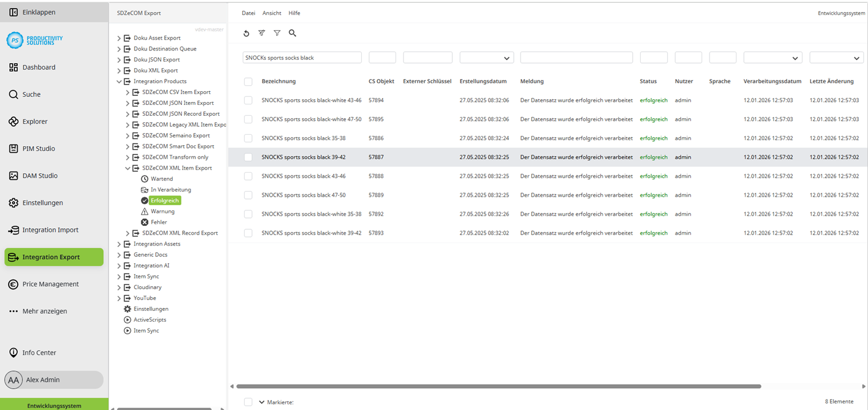This screenshot has height=410, width=868.
Task: Open the Verarbeitungsdatum filter dropdown
Action: [x=773, y=58]
